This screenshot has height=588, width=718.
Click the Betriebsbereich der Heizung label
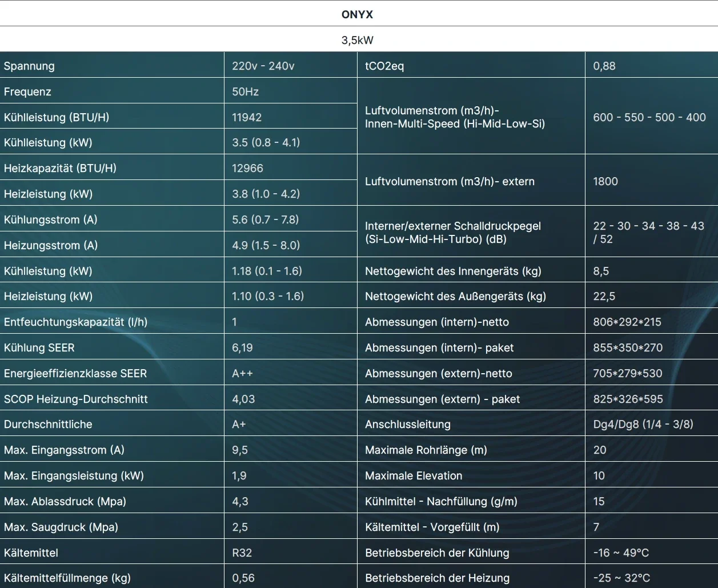pyautogui.click(x=437, y=578)
